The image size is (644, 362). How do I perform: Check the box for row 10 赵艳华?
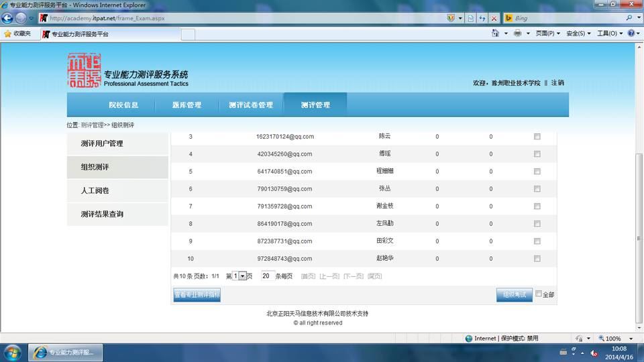[x=537, y=259]
